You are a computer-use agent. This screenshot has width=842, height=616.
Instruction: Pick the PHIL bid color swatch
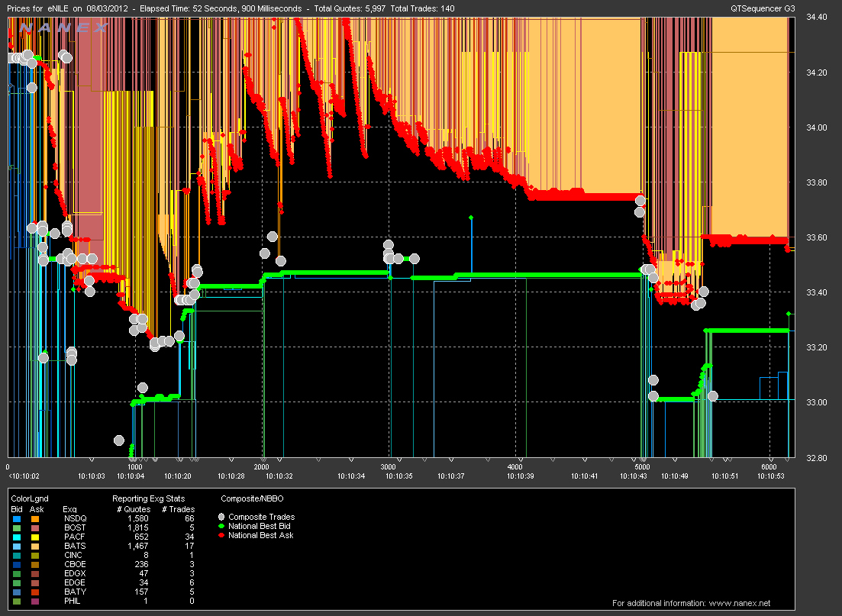17,601
